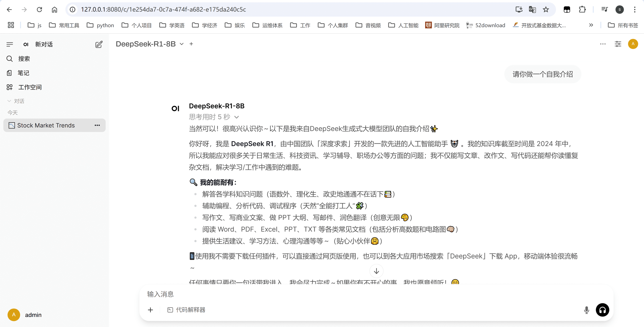Screen dimensions: 644x327
Task: Open the browser three-dot menu
Action: point(635,10)
